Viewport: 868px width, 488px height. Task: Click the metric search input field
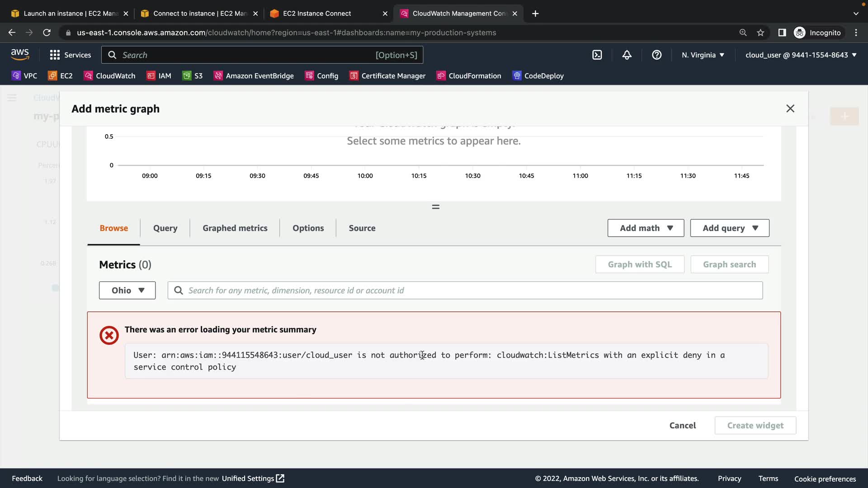pyautogui.click(x=470, y=291)
